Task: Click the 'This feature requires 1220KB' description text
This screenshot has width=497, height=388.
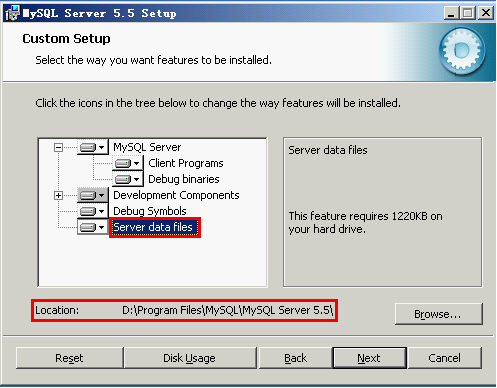Action: 366,222
